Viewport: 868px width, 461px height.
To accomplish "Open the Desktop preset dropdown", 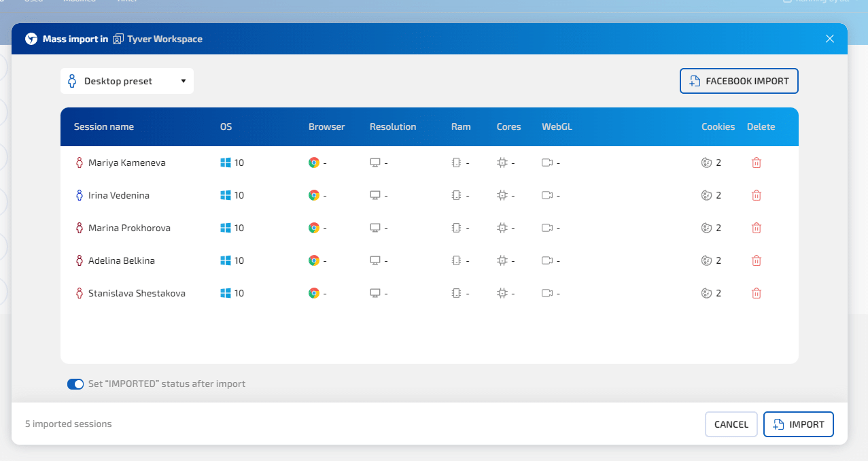I will point(127,81).
